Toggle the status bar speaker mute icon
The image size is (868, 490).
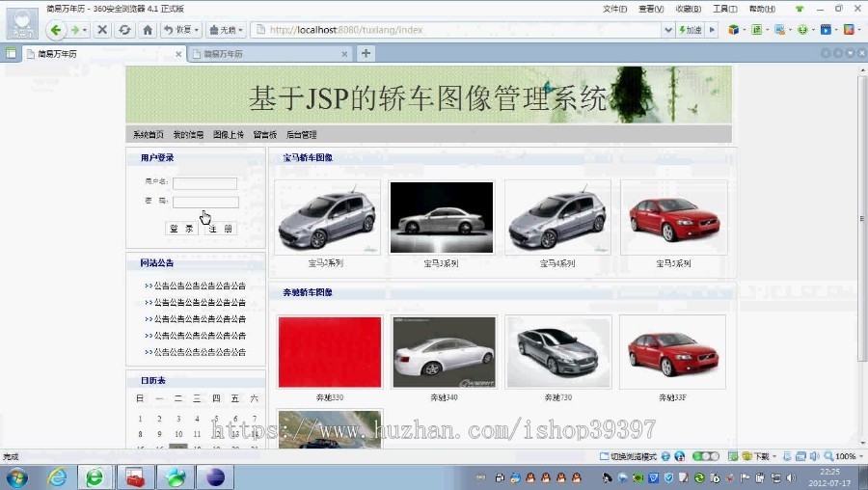point(814,456)
